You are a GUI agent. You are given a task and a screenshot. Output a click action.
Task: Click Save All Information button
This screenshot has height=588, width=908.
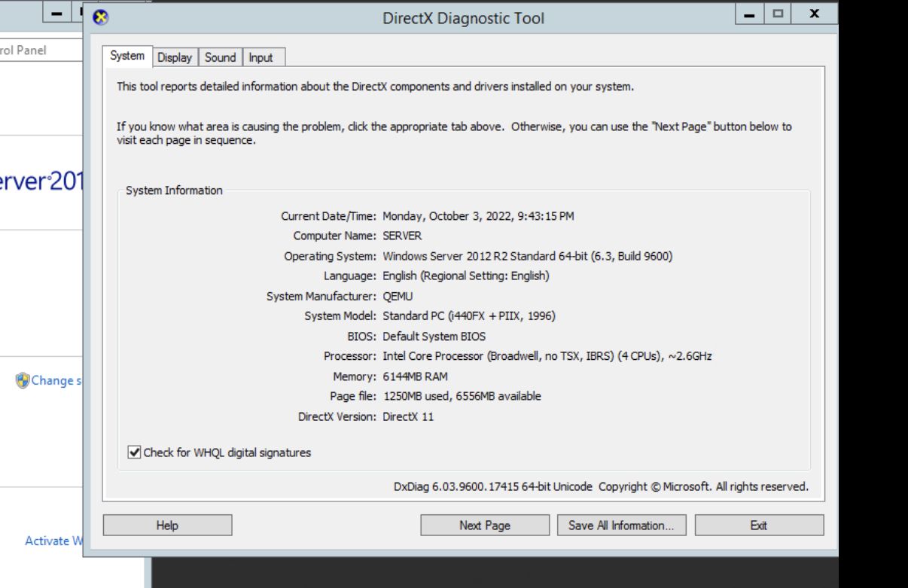click(621, 526)
